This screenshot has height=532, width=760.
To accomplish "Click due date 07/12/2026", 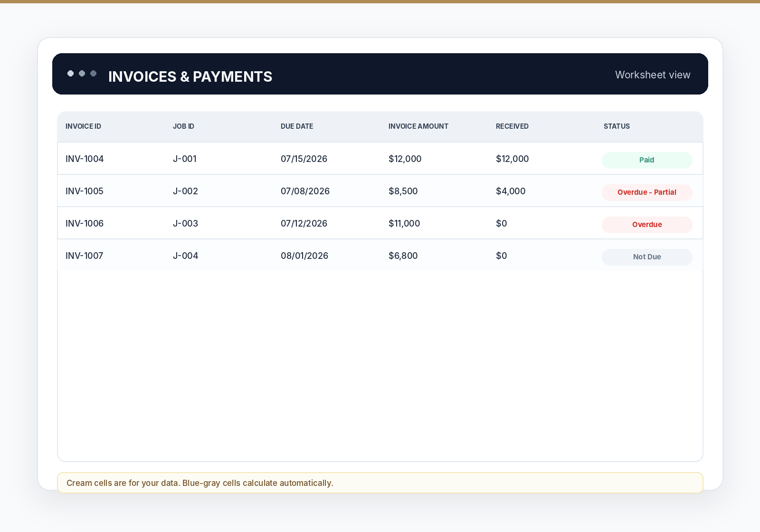I will coord(304,223).
